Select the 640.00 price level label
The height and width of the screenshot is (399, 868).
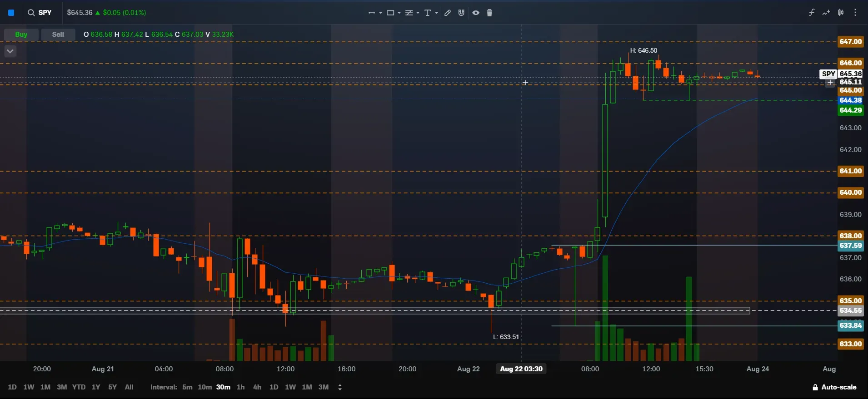tap(851, 192)
